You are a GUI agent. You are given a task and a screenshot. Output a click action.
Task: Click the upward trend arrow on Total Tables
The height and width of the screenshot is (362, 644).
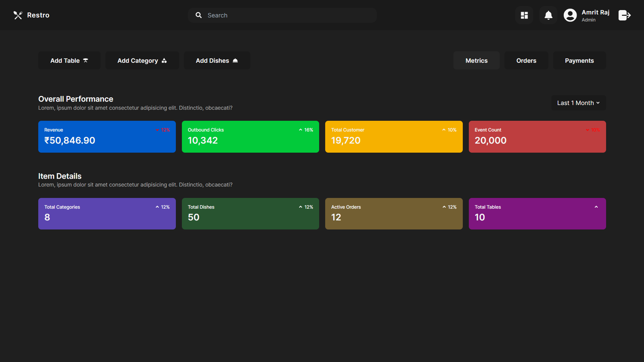tap(596, 207)
